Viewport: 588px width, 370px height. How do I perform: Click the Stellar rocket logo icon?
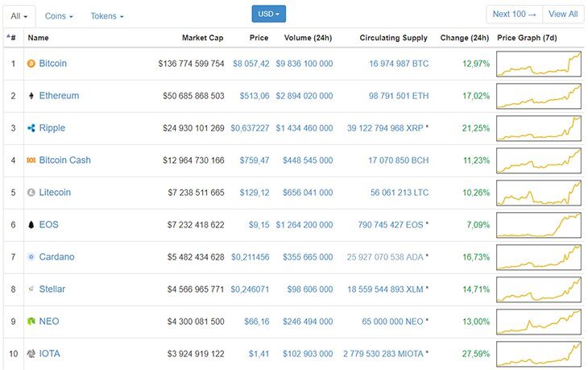[x=31, y=289]
